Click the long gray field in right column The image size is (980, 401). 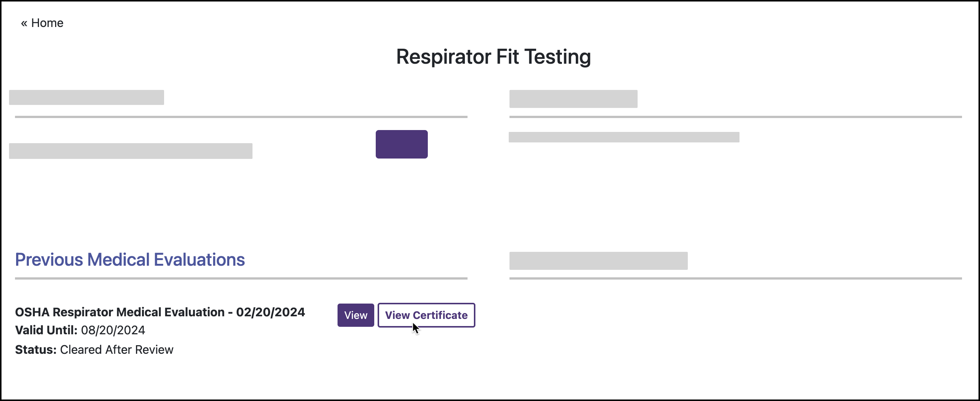624,137
